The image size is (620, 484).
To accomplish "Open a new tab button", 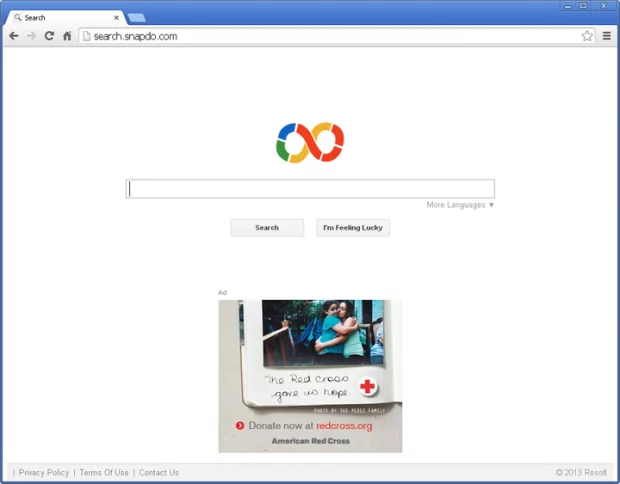I will 137,18.
